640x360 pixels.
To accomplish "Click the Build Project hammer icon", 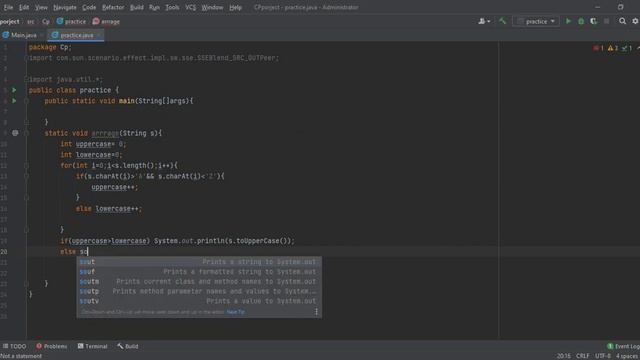I will tap(502, 21).
